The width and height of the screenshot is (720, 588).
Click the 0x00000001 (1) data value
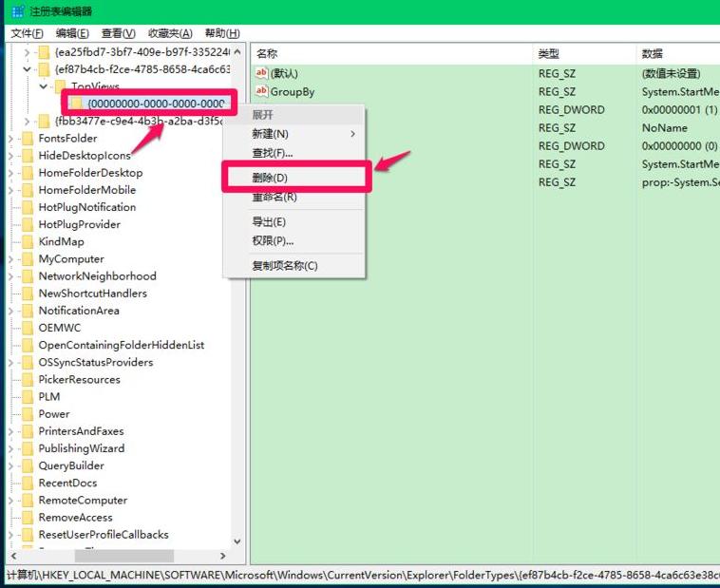[679, 110]
